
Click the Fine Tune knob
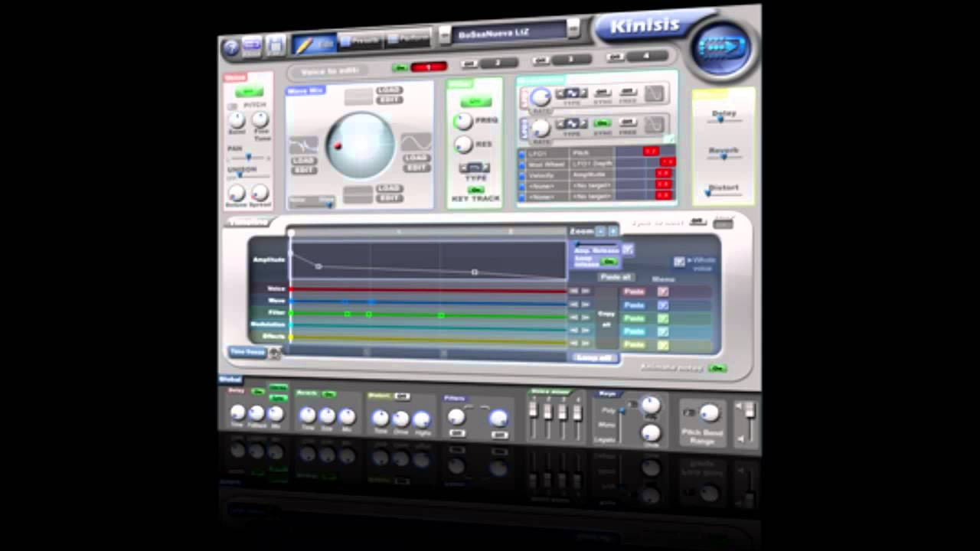pyautogui.click(x=260, y=119)
